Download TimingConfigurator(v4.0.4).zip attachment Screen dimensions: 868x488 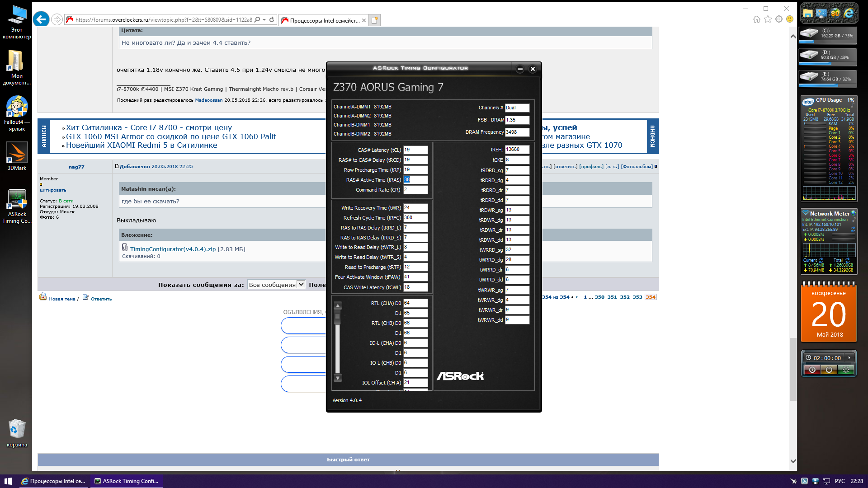click(173, 249)
